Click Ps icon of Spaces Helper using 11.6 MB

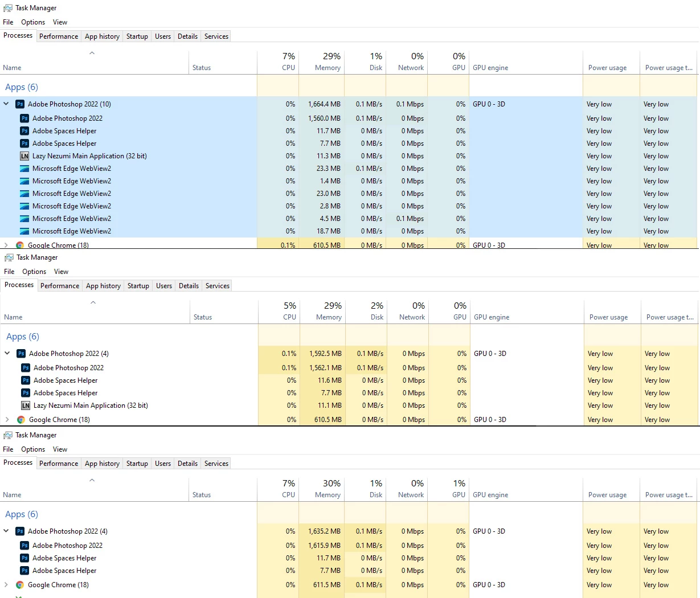[26, 380]
